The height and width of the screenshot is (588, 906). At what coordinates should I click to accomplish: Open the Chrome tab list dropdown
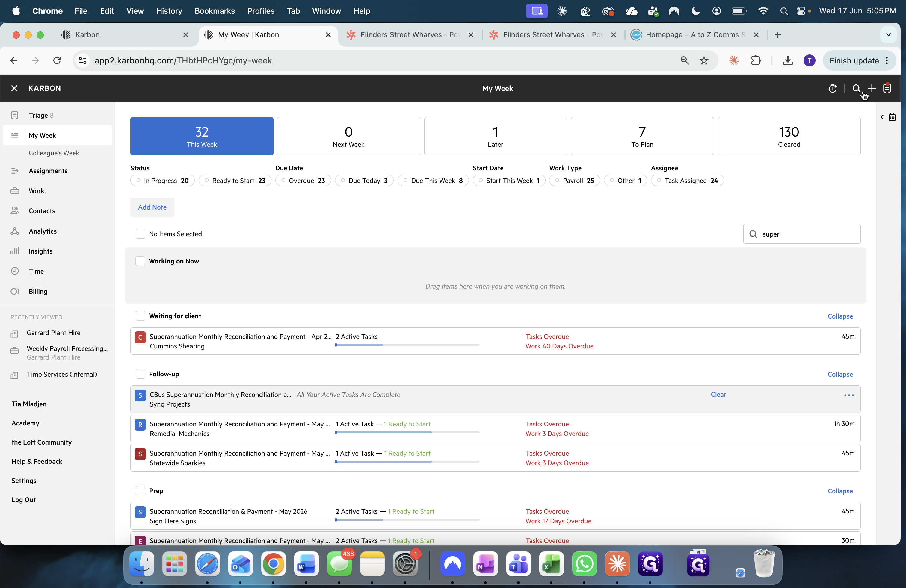(889, 35)
